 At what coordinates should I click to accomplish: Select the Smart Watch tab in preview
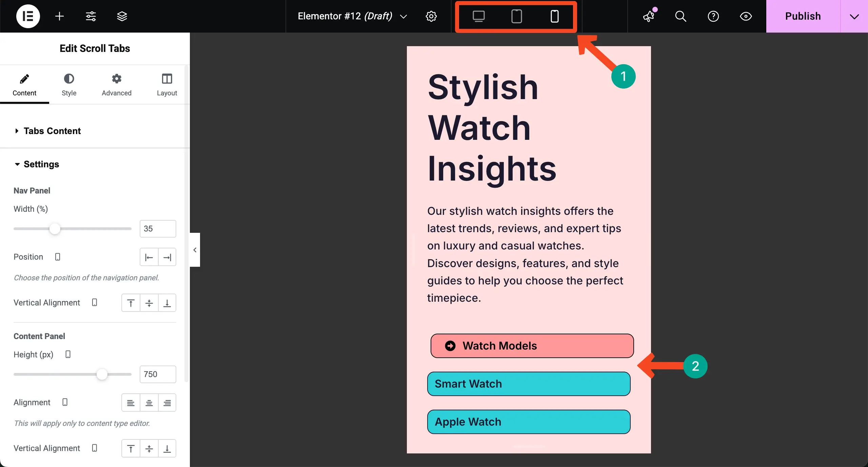click(x=529, y=384)
